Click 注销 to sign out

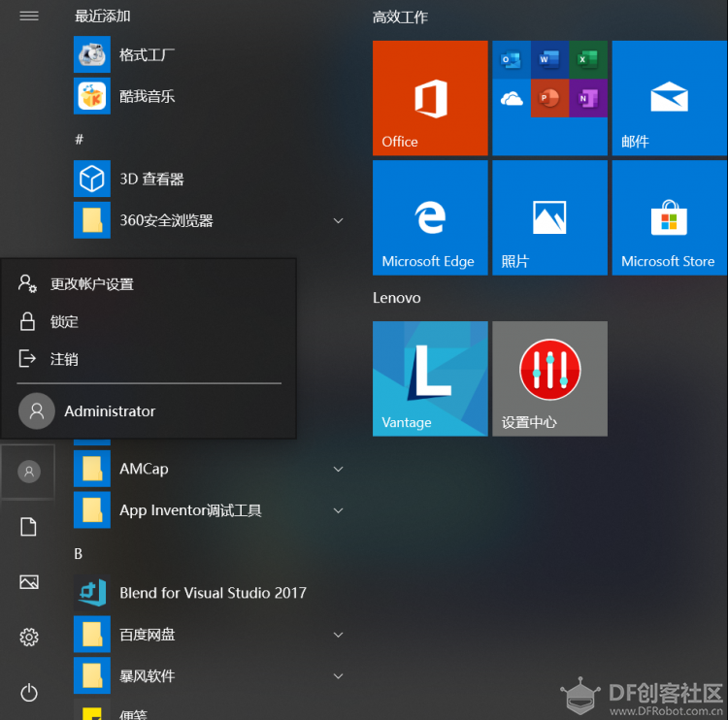click(64, 359)
